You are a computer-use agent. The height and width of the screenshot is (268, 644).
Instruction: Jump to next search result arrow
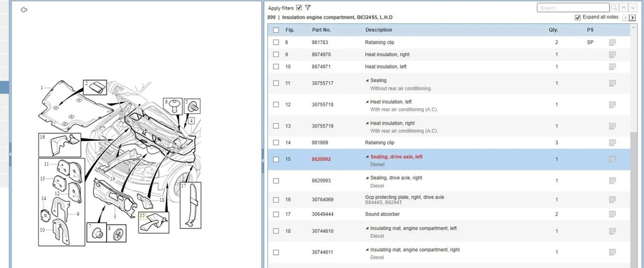coord(633,8)
